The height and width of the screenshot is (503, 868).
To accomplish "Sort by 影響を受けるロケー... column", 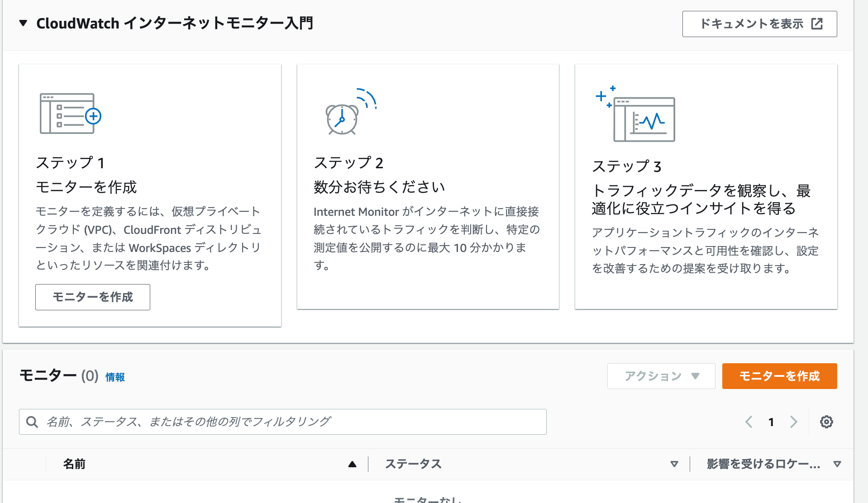I will [763, 464].
